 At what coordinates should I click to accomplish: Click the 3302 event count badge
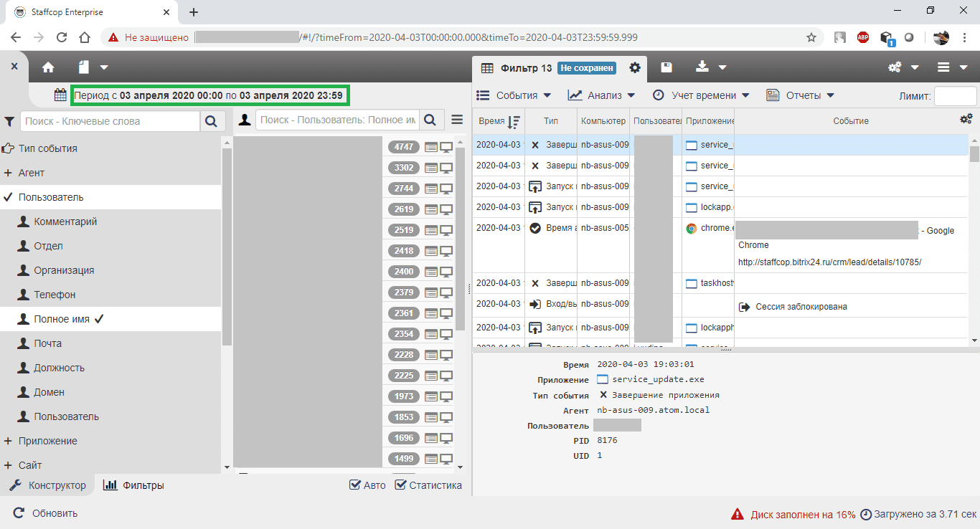point(404,168)
